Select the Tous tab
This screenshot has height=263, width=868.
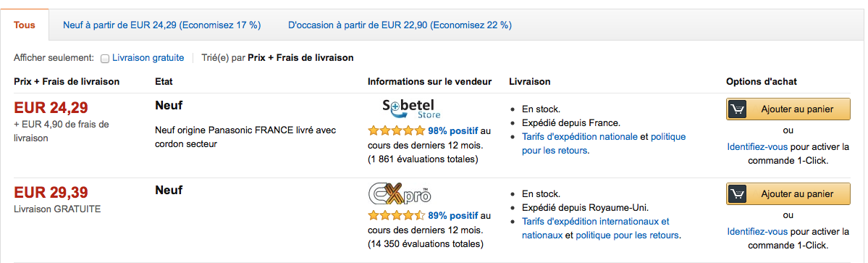25,25
